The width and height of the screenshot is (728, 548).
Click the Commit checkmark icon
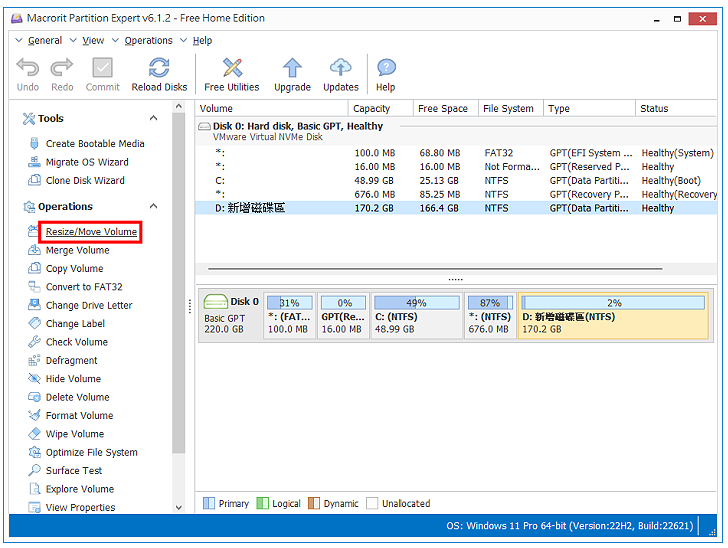coord(102,67)
